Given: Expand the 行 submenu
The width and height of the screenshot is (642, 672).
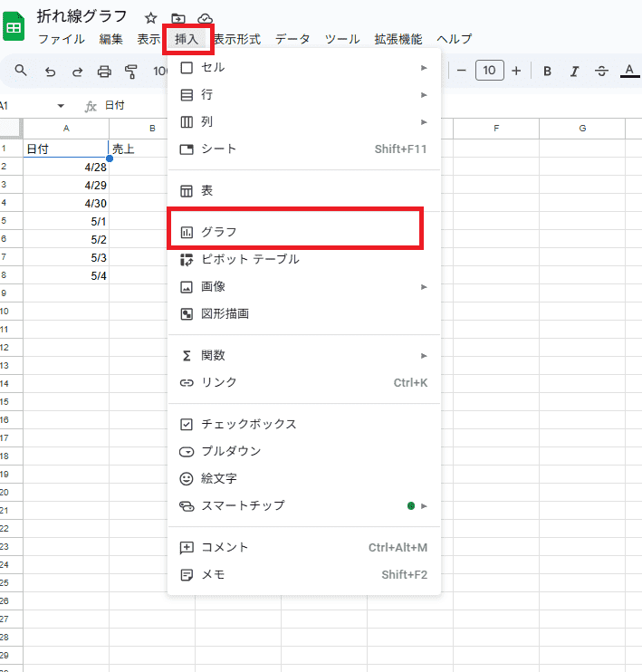Looking at the screenshot, I should pos(304,95).
